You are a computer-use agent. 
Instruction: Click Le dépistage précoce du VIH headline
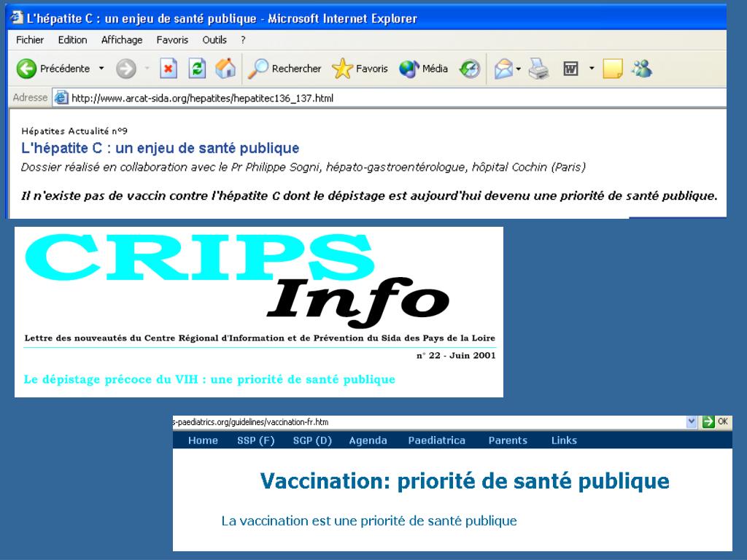pyautogui.click(x=209, y=379)
